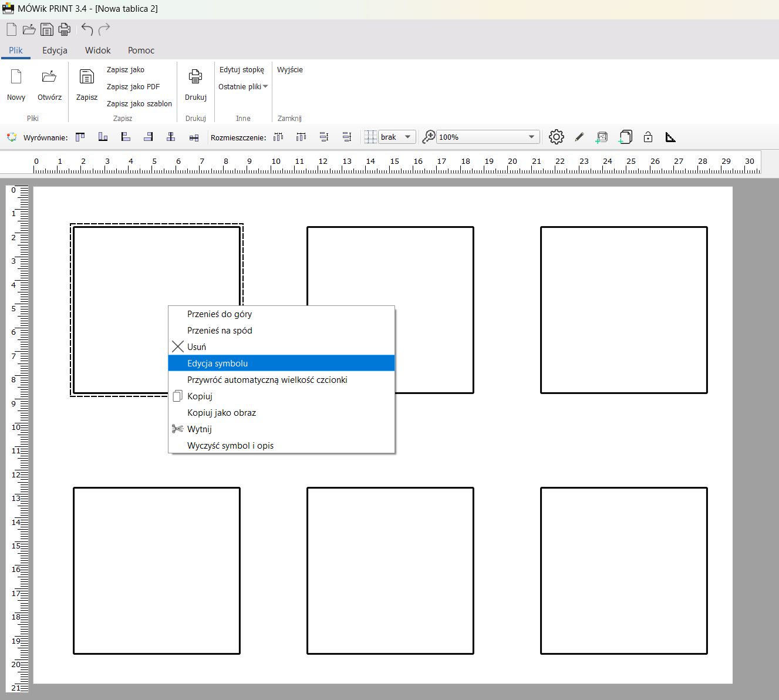Viewport: 779px width, 700px height.
Task: Align selected objects to right
Action: [149, 137]
